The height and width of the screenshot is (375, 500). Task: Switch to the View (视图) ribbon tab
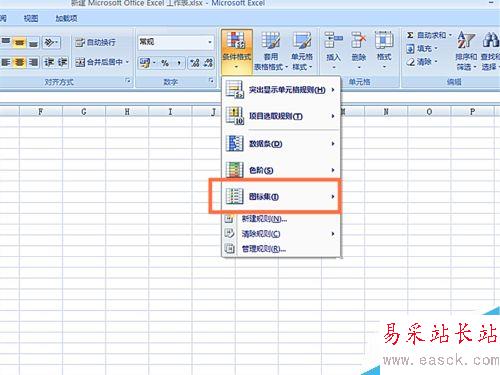pos(31,18)
